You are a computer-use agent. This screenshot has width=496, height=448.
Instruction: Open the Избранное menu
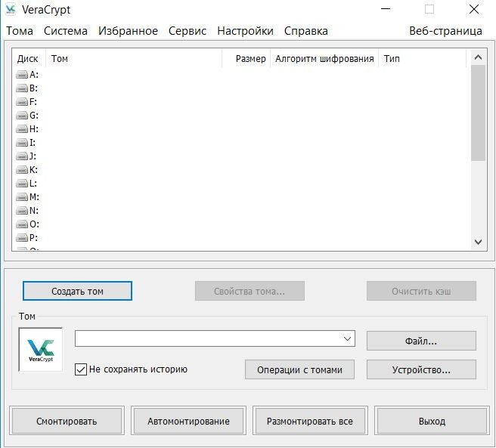click(x=128, y=31)
